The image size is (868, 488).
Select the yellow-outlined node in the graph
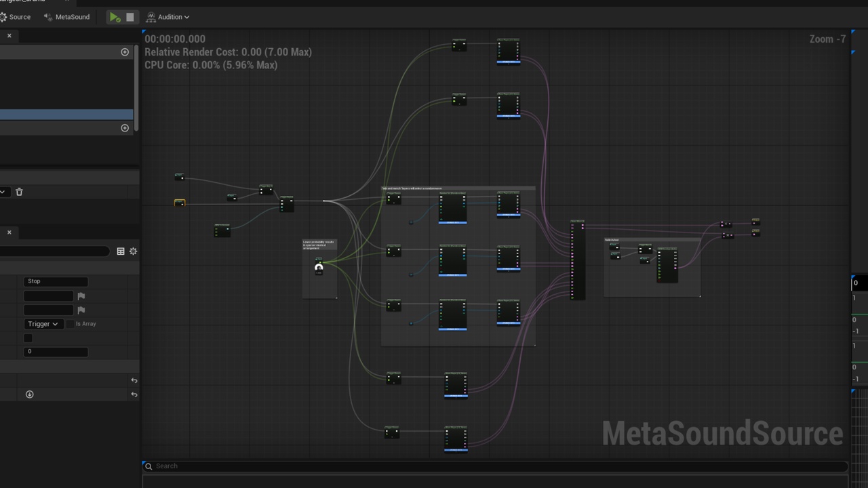[180, 203]
